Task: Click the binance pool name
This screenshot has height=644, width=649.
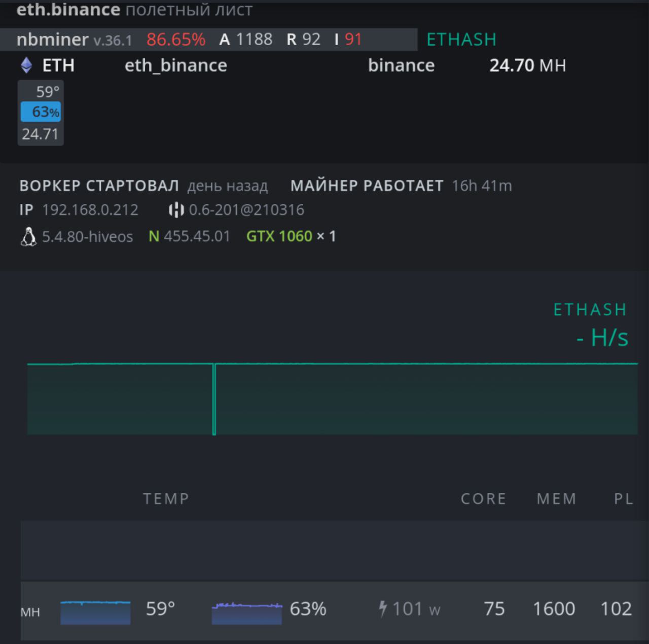Action: coord(401,65)
